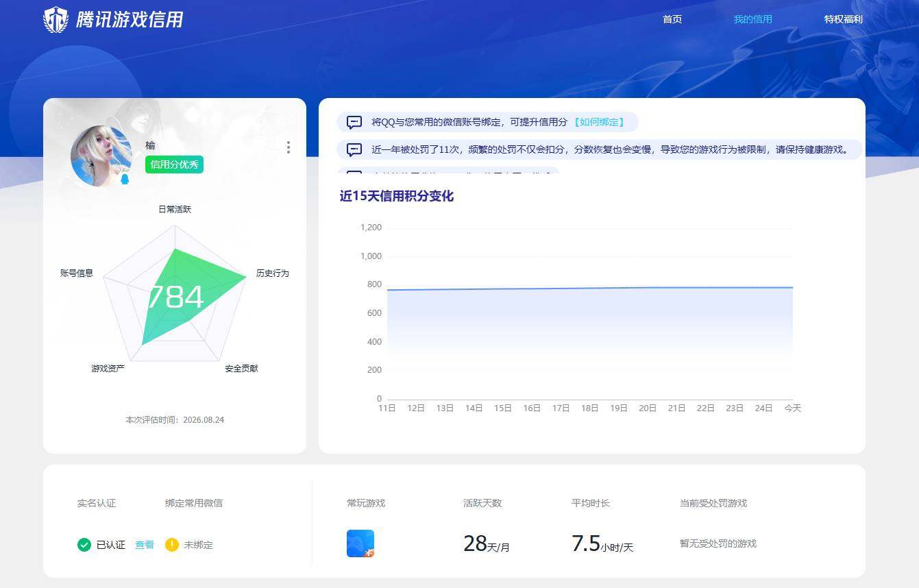Click the 20日 label on chart axis
Screen dimensions: 919x588
point(648,408)
